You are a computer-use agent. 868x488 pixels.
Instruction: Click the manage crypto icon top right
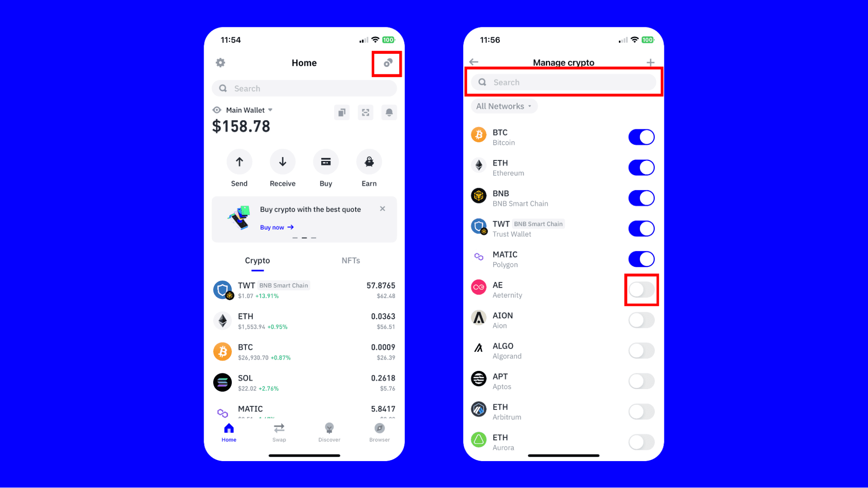pos(387,62)
